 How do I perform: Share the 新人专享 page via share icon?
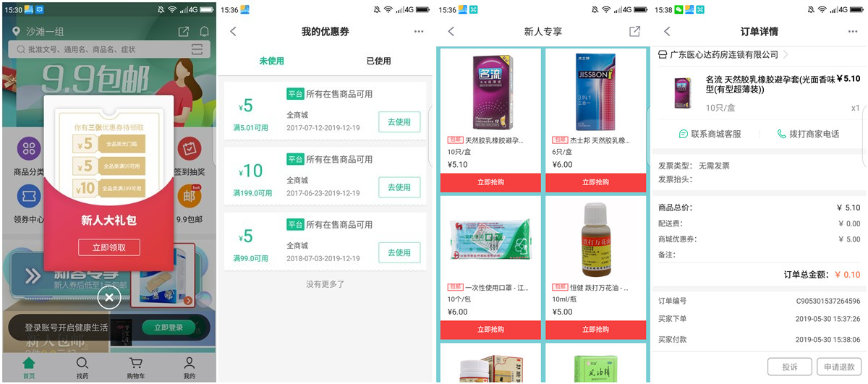click(634, 32)
